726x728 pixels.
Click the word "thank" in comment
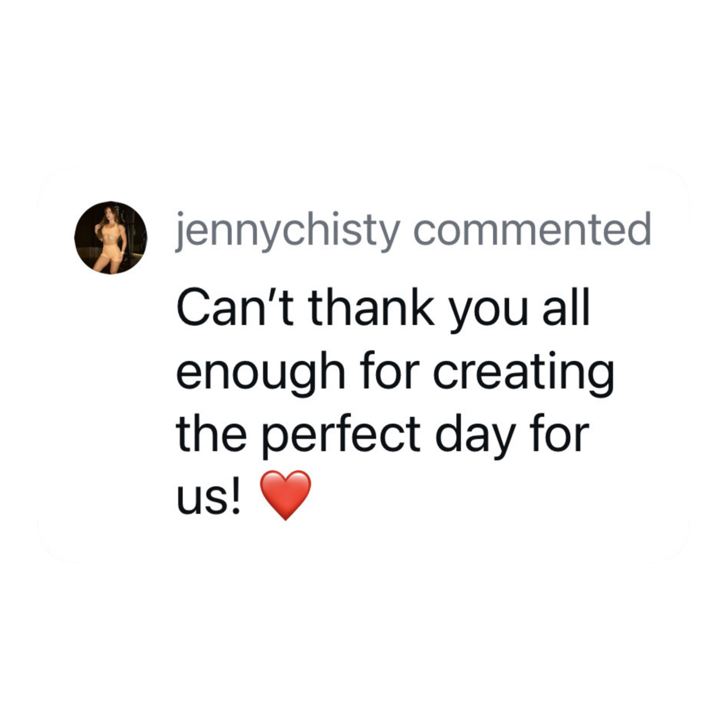(x=371, y=307)
